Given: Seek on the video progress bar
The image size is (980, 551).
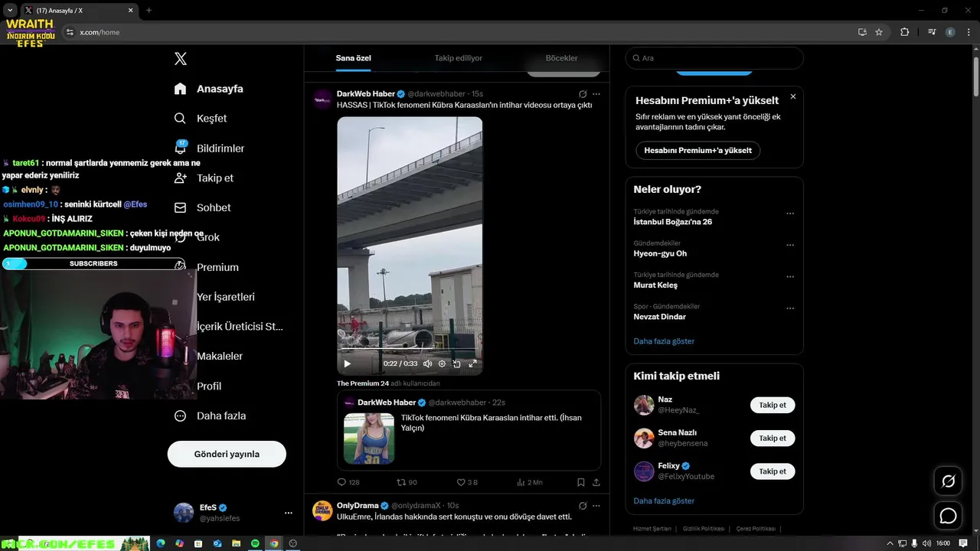Looking at the screenshot, I should 410,350.
